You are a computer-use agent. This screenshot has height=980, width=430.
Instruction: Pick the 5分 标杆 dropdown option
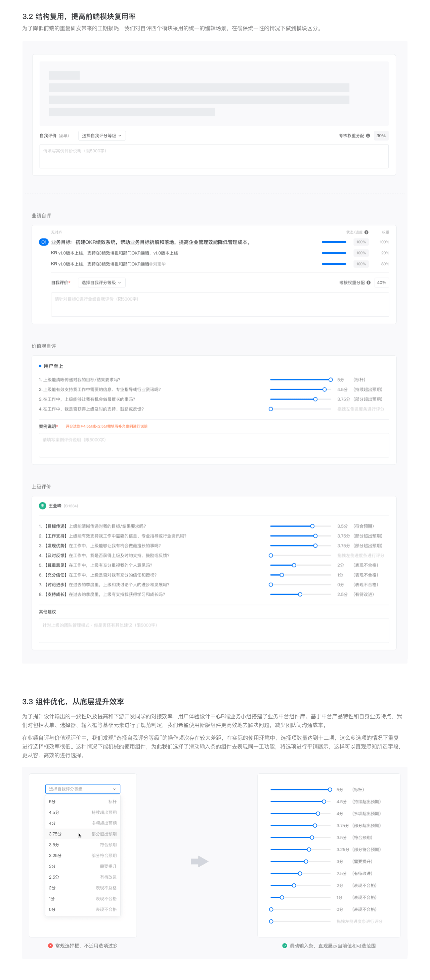point(83,802)
